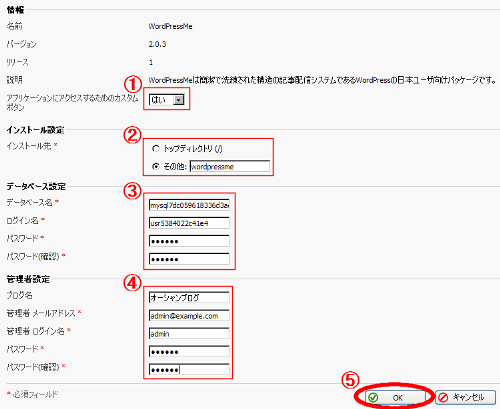Screen dimensions: 500x409
Task: Click the green checkmark icon on OK
Action: [x=374, y=397]
